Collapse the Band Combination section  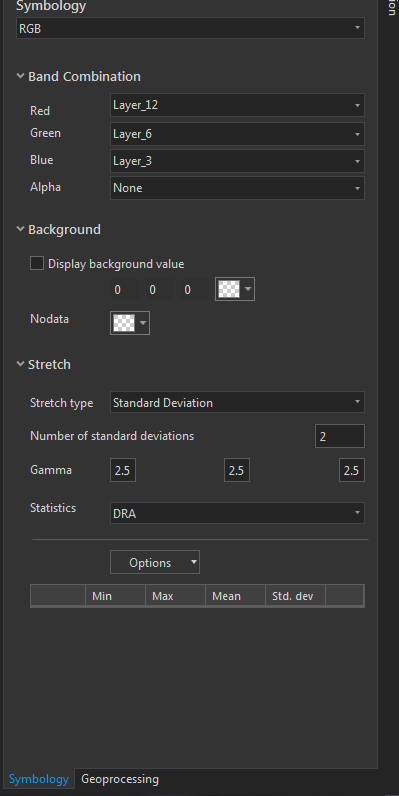[x=20, y=76]
